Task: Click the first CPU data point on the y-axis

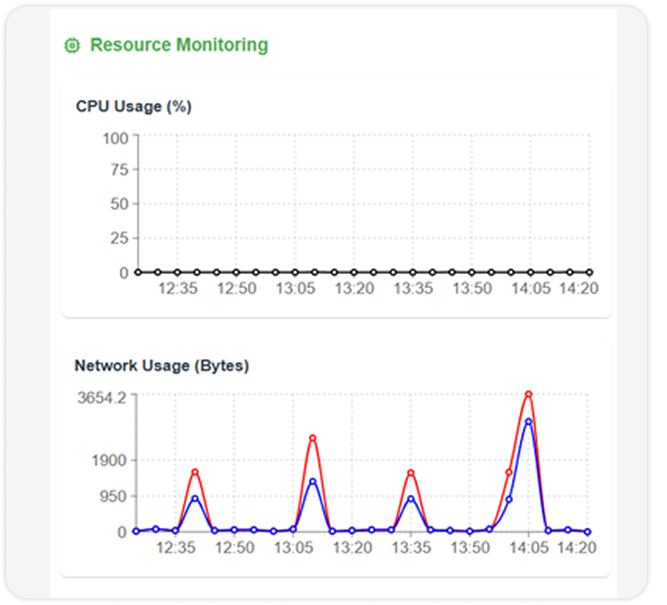Action: click(x=137, y=272)
